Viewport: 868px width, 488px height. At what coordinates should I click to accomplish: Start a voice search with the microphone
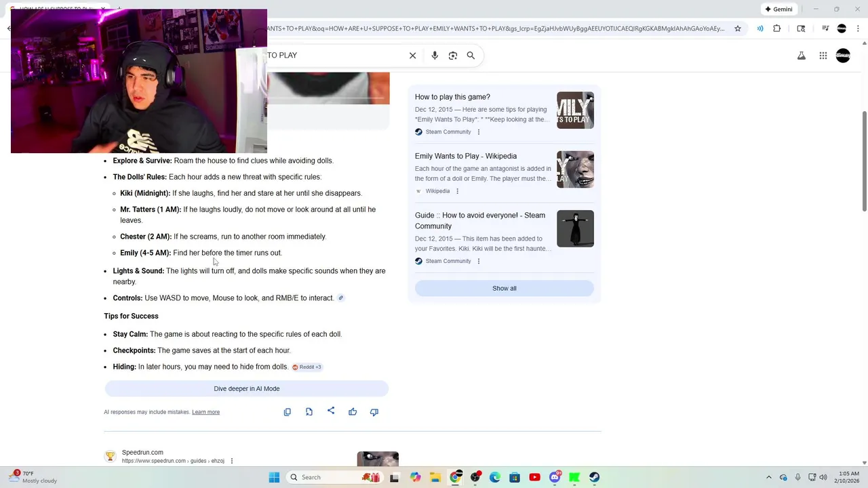tap(435, 56)
